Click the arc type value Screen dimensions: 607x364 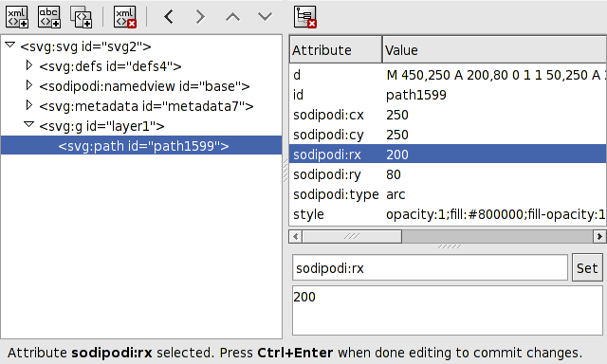[395, 194]
